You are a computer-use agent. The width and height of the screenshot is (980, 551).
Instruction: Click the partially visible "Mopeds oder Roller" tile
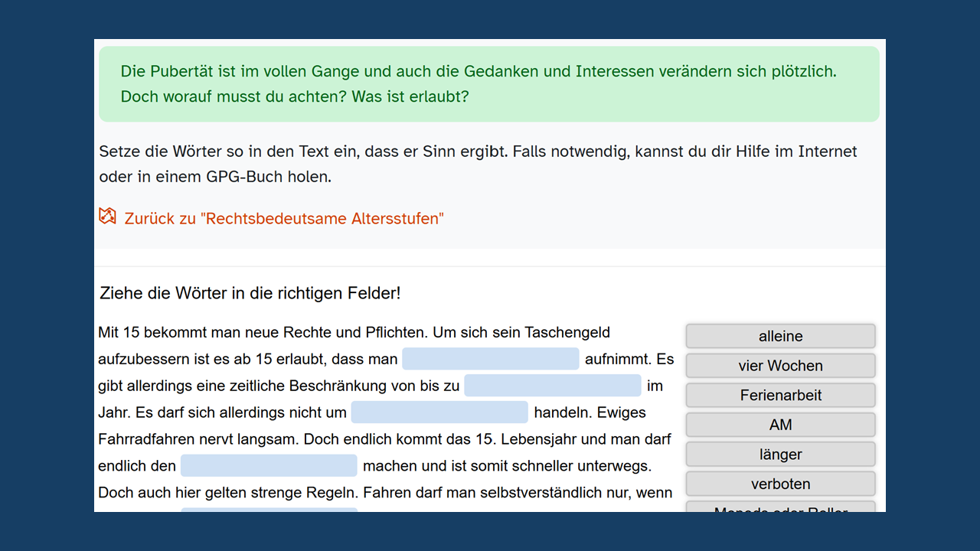coord(780,507)
